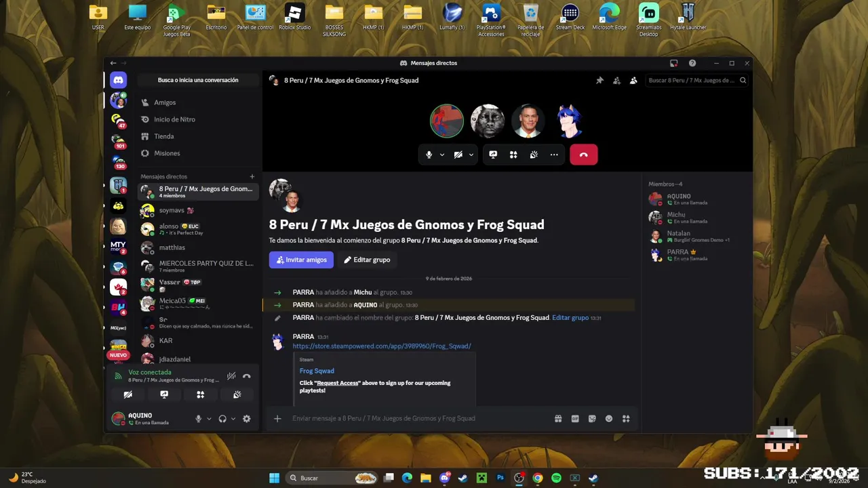Click the Enviar mensaje input field
868x488 pixels.
pos(420,418)
